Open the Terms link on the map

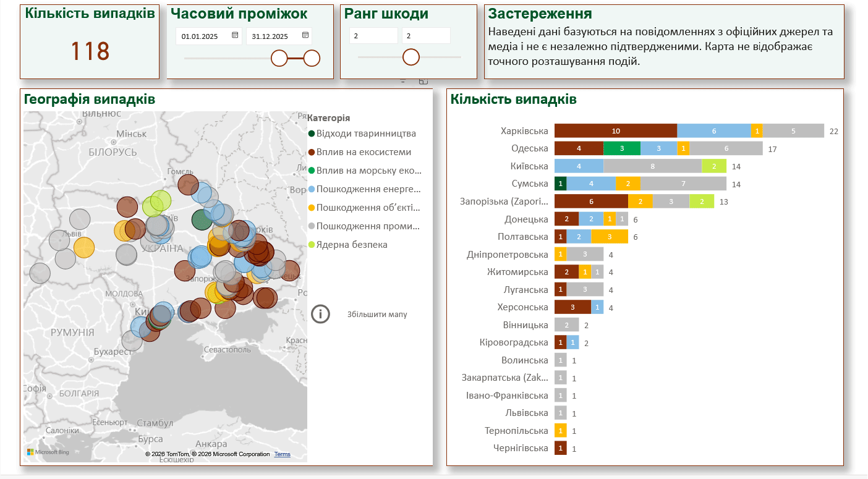tap(282, 454)
